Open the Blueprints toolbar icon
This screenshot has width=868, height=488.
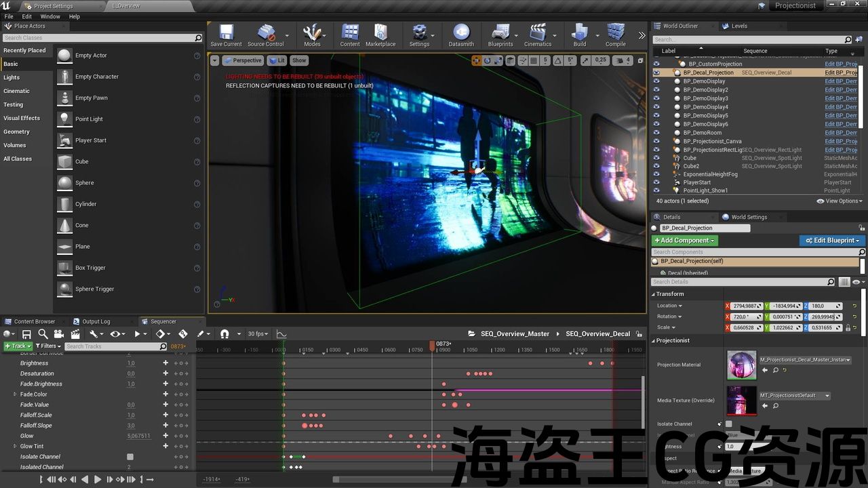(x=500, y=34)
